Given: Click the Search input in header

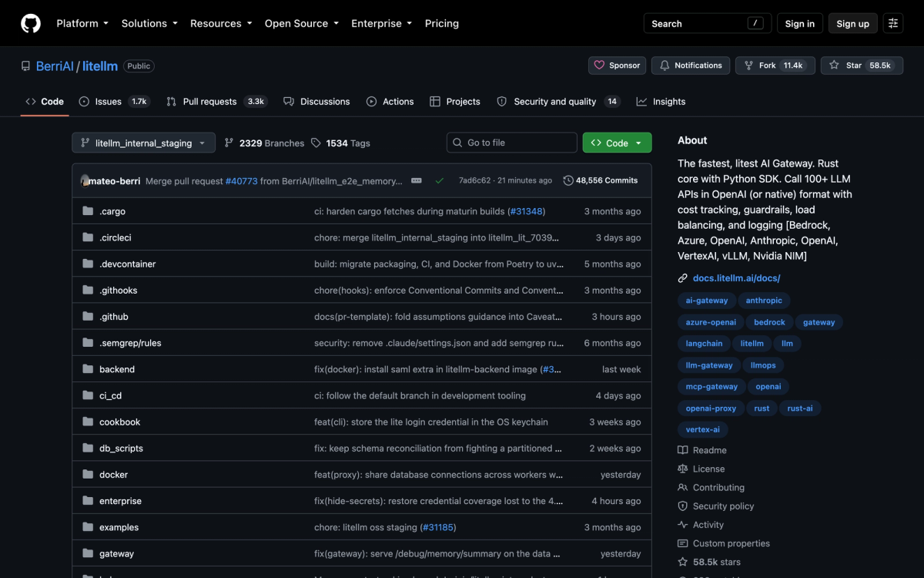Looking at the screenshot, I should 708,23.
